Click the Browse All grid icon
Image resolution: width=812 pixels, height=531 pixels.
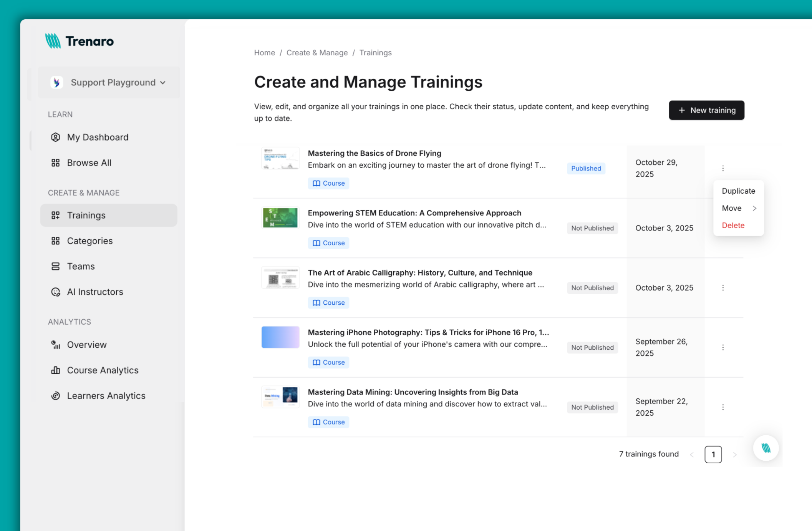click(x=56, y=163)
